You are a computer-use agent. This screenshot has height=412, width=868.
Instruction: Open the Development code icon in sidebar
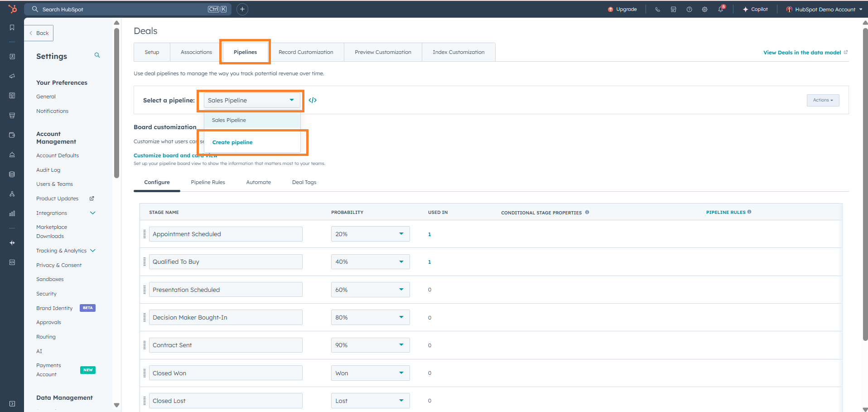pos(12,262)
